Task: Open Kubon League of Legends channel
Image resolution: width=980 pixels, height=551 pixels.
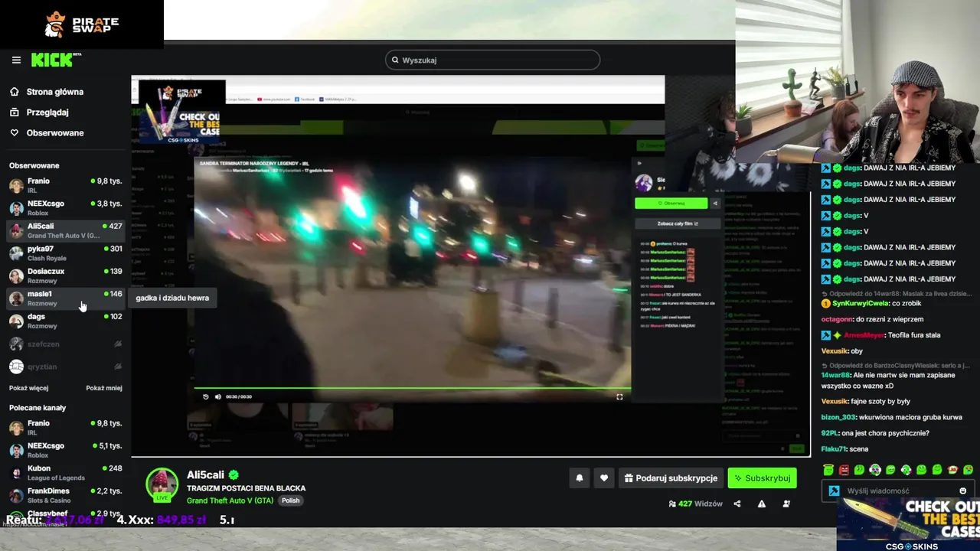Action: coord(65,473)
